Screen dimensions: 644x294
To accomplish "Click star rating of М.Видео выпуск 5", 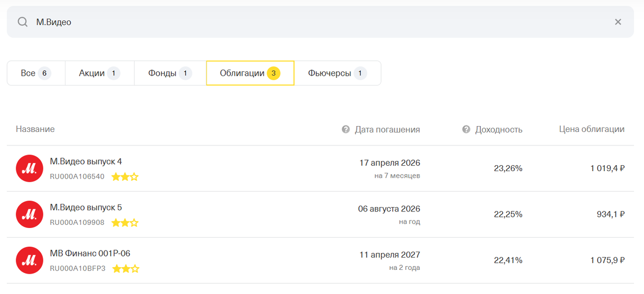I will [125, 223].
